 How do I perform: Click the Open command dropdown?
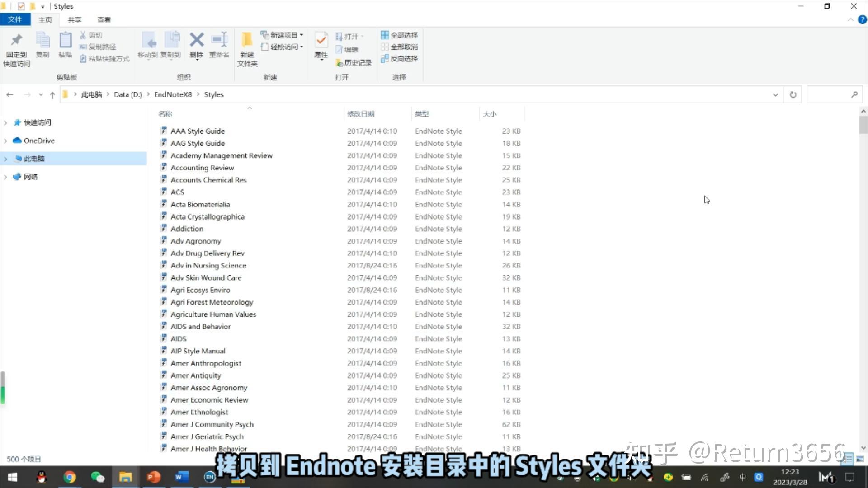tap(349, 36)
